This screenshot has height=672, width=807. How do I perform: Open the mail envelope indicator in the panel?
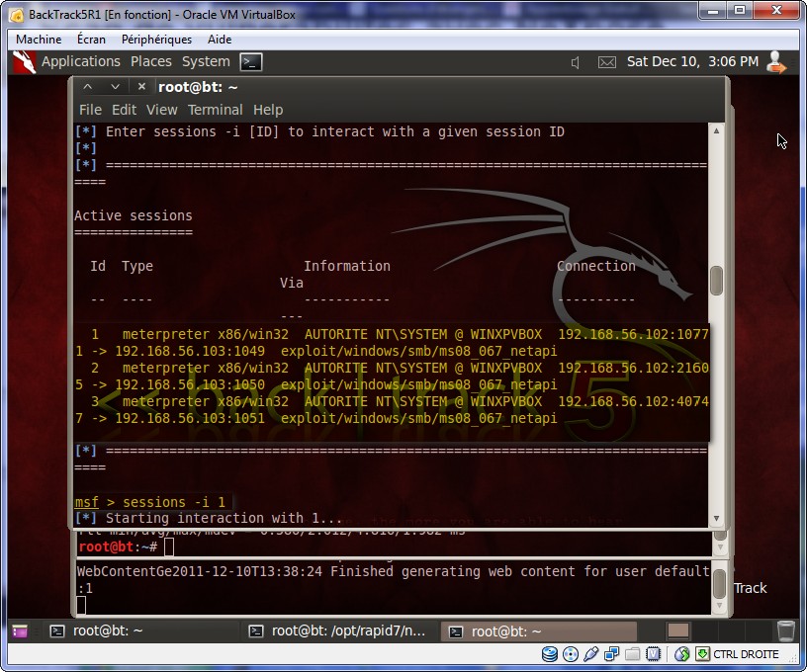click(x=607, y=62)
